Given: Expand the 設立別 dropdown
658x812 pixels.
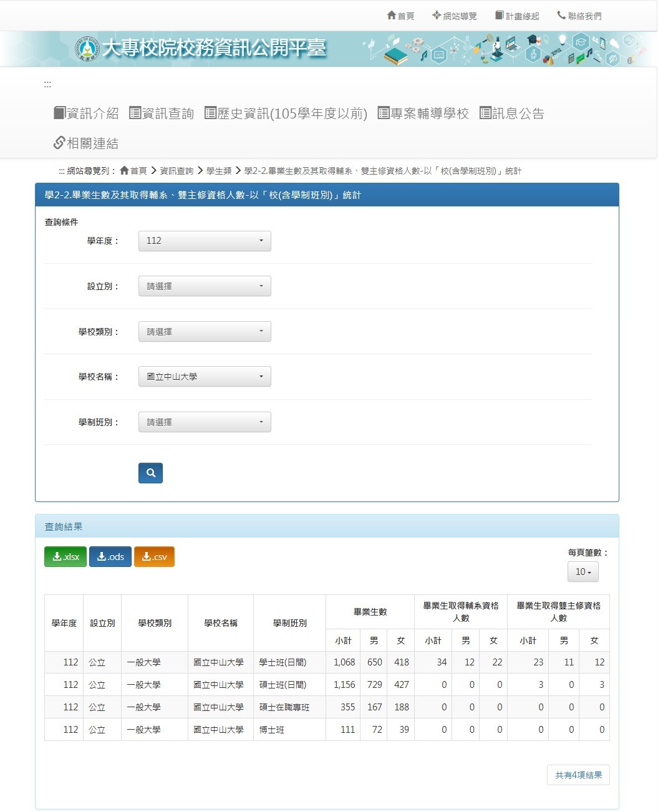Looking at the screenshot, I should (x=205, y=286).
